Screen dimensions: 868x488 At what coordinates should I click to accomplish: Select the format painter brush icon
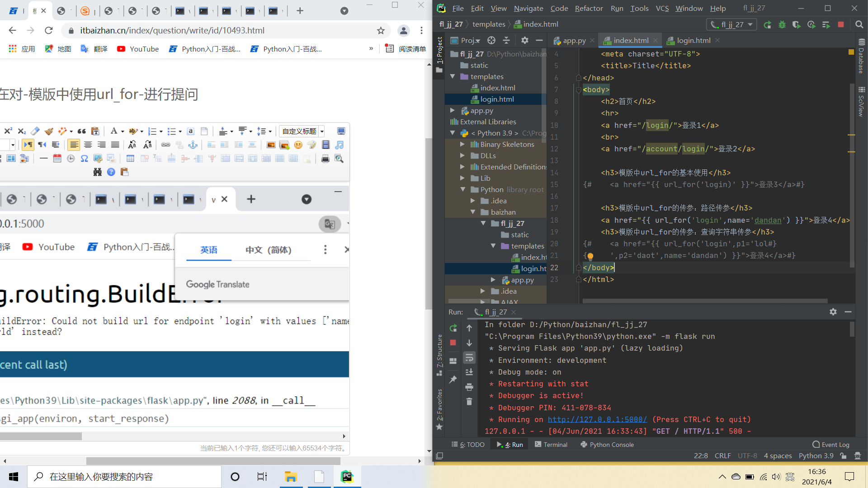pyautogui.click(x=49, y=131)
